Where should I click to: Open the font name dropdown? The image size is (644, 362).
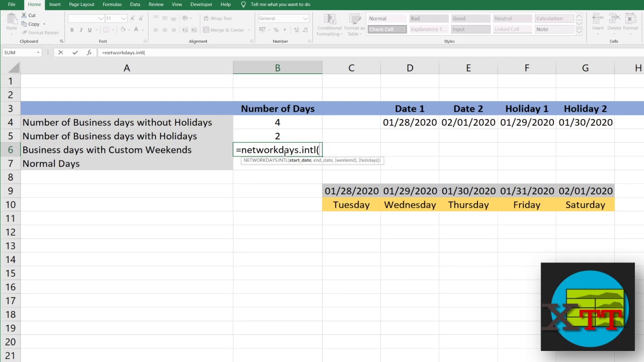coord(101,19)
